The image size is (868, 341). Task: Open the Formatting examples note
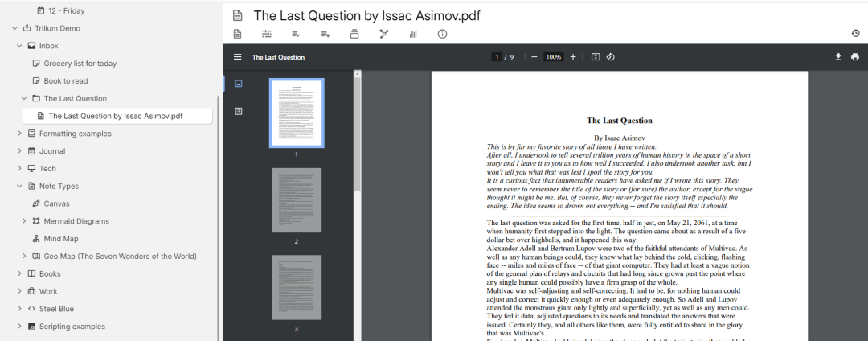click(76, 134)
